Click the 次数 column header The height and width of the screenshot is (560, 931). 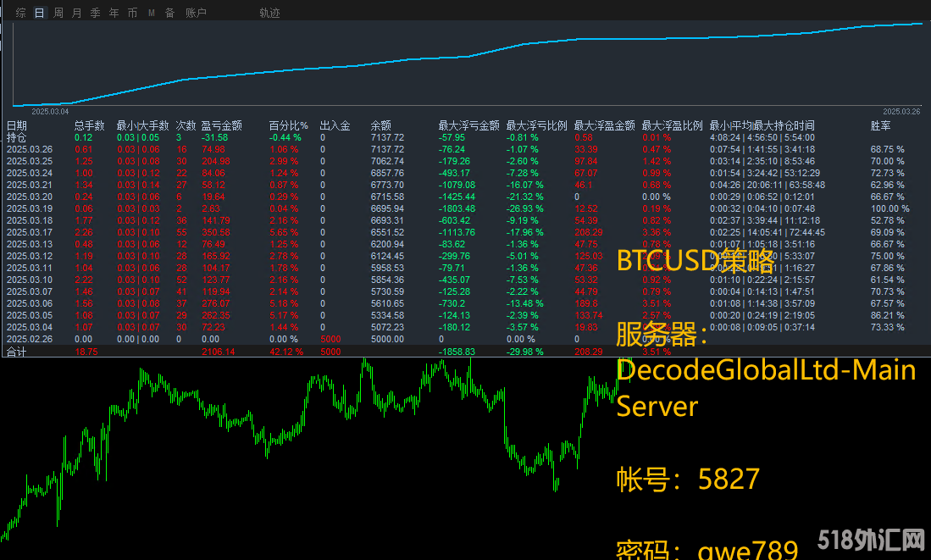(x=186, y=125)
